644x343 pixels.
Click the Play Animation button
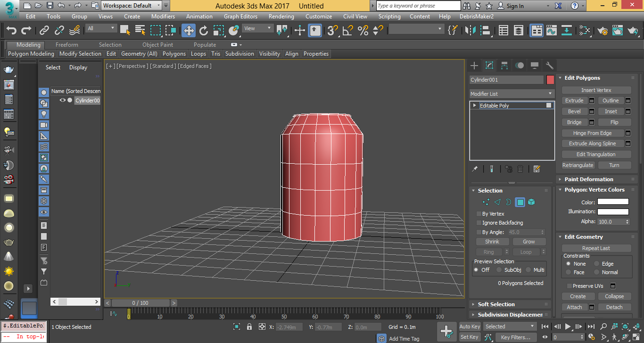[x=568, y=326]
